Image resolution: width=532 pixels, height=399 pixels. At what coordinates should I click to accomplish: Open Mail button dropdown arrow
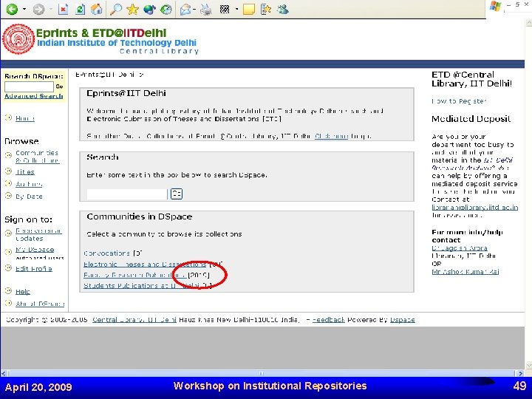[x=194, y=9]
